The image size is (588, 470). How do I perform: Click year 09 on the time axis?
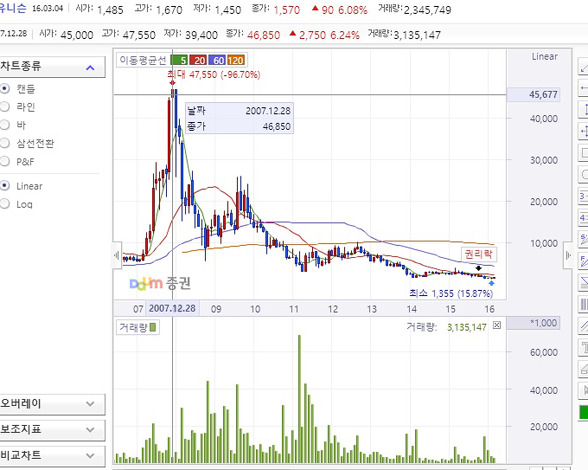216,309
